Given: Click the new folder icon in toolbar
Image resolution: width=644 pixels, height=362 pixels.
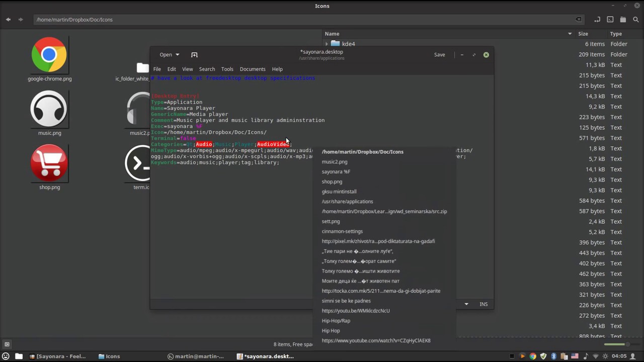Looking at the screenshot, I should coord(623,20).
